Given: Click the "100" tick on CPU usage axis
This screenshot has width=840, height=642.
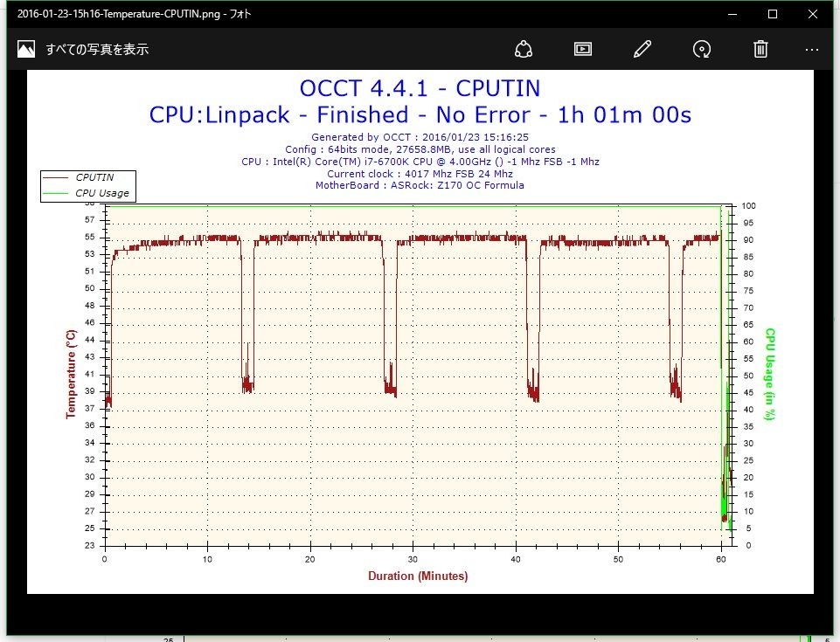Looking at the screenshot, I should 748,205.
